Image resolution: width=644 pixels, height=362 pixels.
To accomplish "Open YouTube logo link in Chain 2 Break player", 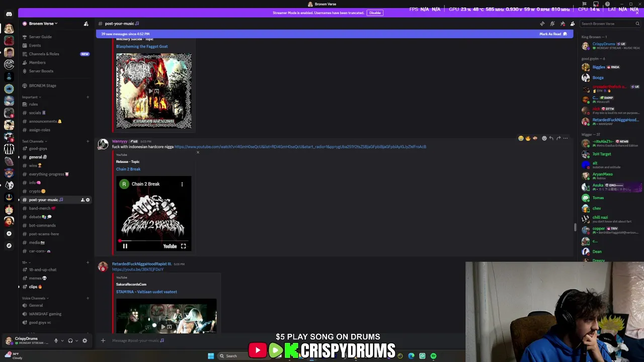I will click(x=170, y=246).
